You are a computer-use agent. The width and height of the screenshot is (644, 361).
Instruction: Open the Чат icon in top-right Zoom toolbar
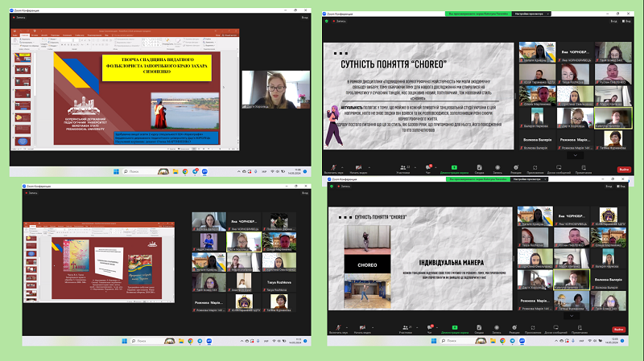pos(428,166)
